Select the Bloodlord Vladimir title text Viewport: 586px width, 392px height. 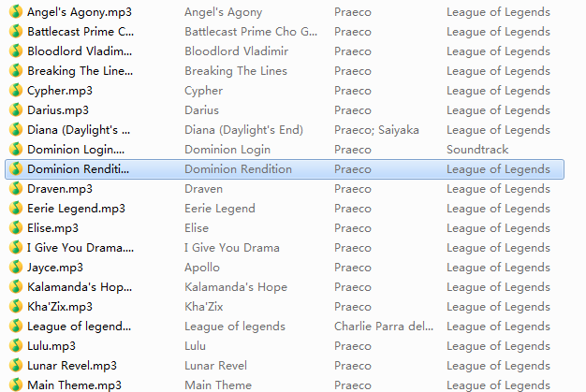tap(236, 51)
